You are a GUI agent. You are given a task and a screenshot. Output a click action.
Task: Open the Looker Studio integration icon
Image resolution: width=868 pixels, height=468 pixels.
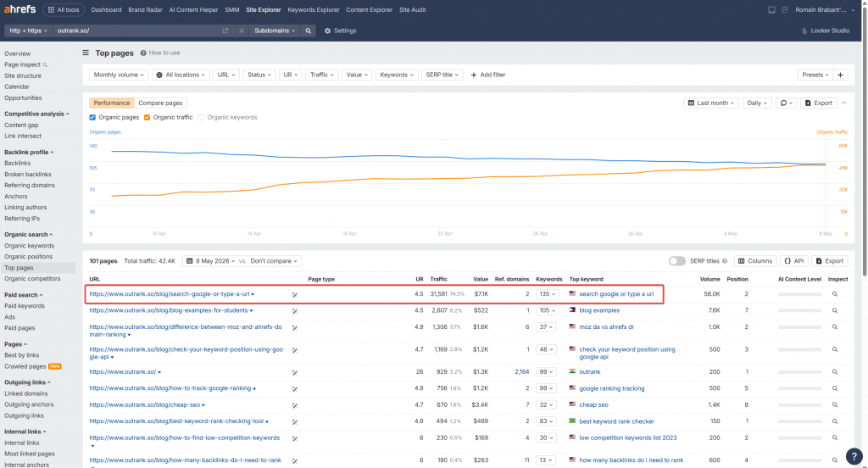(804, 31)
